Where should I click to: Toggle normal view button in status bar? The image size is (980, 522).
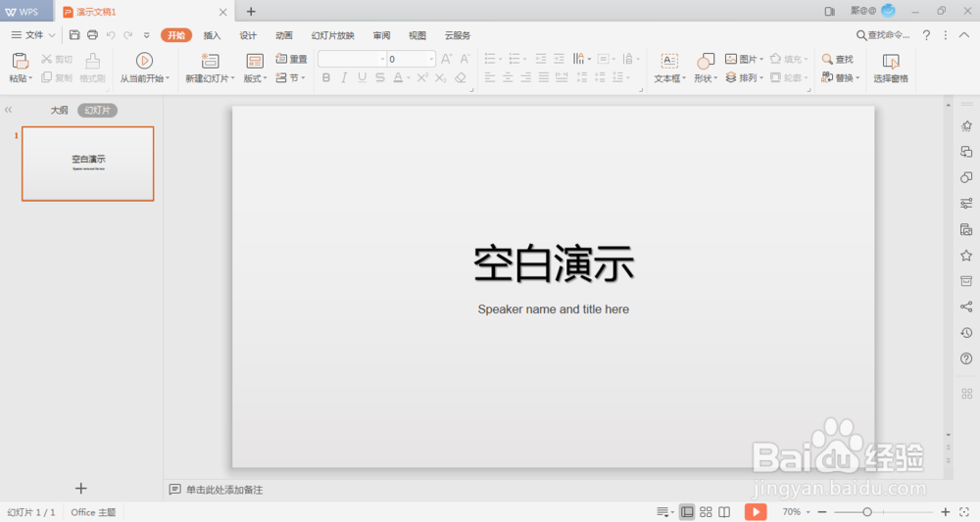tap(687, 512)
